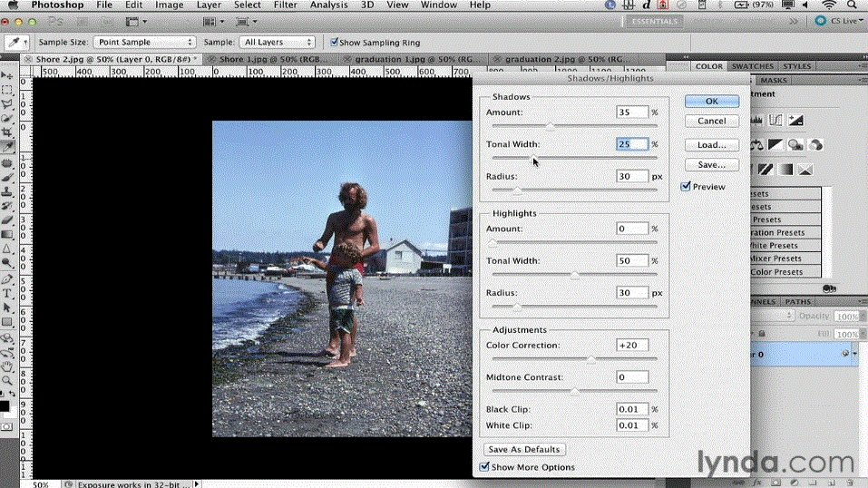
Task: Add a Selective Color adjustment
Action: click(805, 170)
